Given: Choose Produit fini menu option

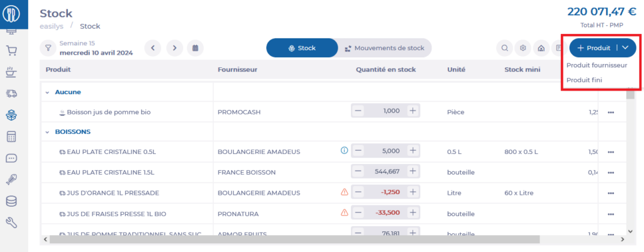Looking at the screenshot, I should coord(584,80).
